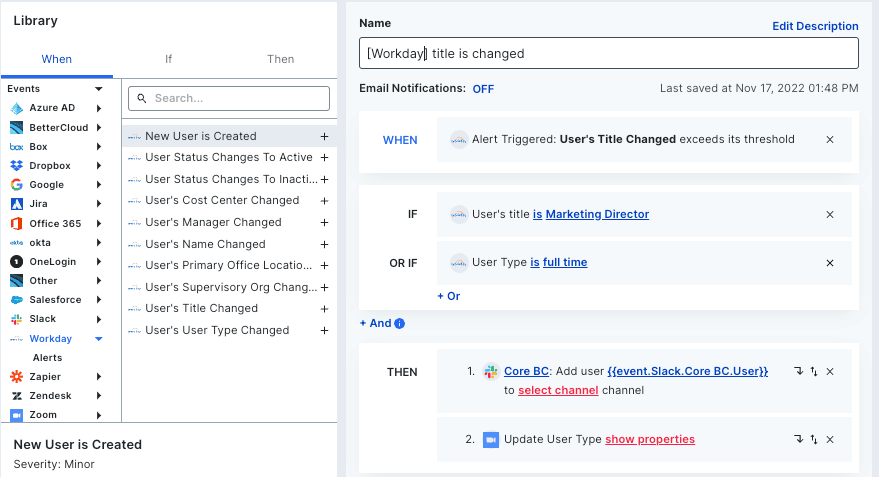Screen dimensions: 879x477
Task: Click the event Search box
Action: pyautogui.click(x=229, y=98)
